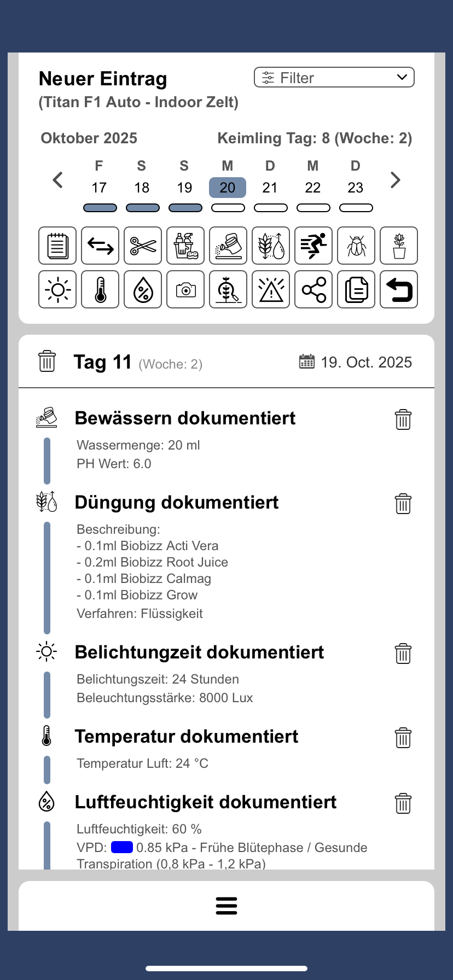Image resolution: width=453 pixels, height=980 pixels.
Task: Select the scissors trimming icon
Action: tap(143, 246)
